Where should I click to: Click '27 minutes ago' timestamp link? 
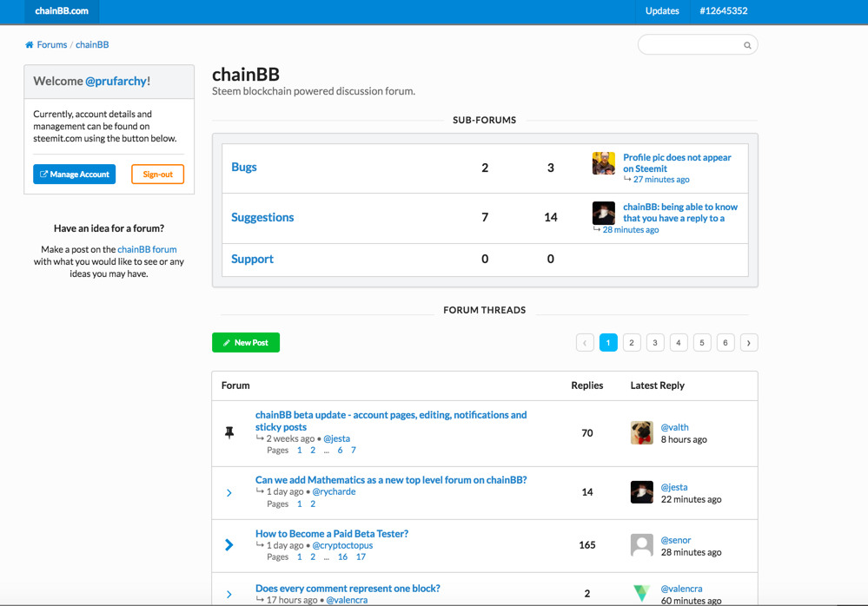(661, 180)
